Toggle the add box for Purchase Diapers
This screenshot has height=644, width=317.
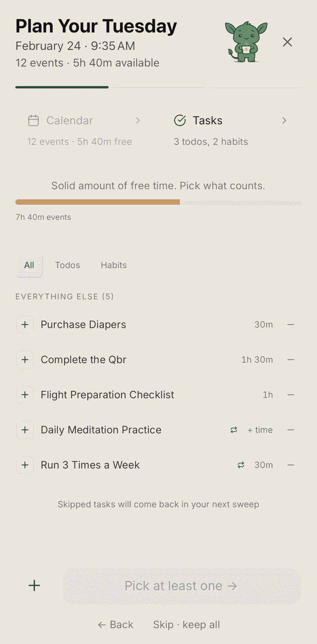click(x=25, y=325)
